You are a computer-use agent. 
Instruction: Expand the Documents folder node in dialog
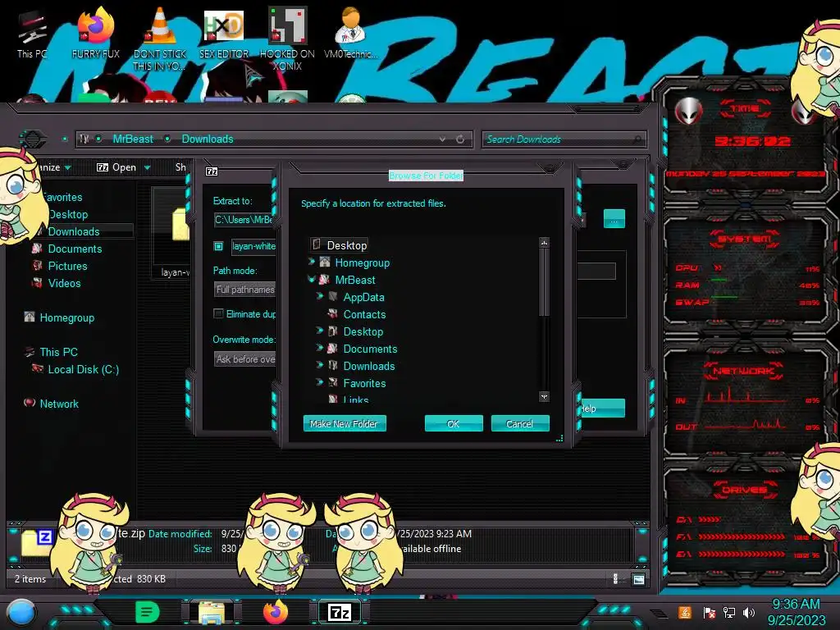click(320, 348)
